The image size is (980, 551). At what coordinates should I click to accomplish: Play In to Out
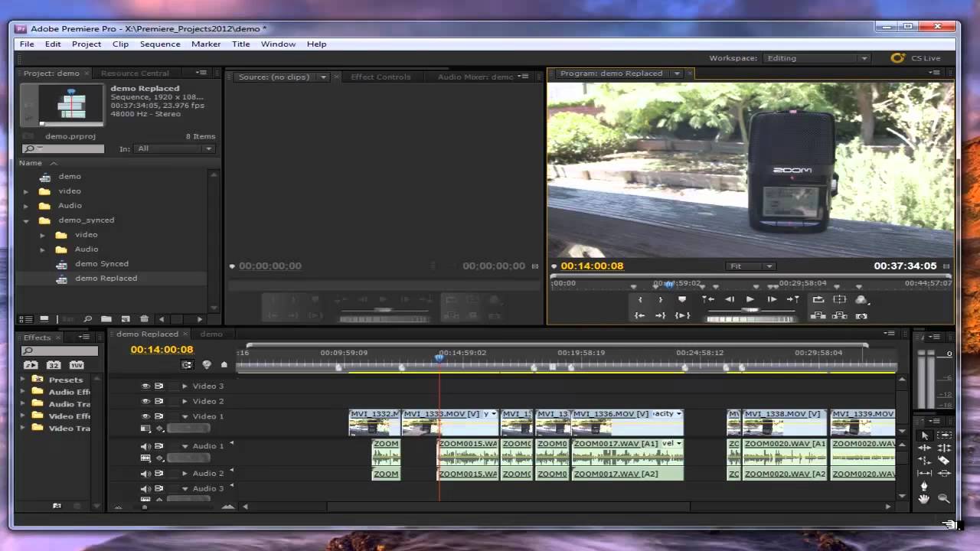click(682, 315)
